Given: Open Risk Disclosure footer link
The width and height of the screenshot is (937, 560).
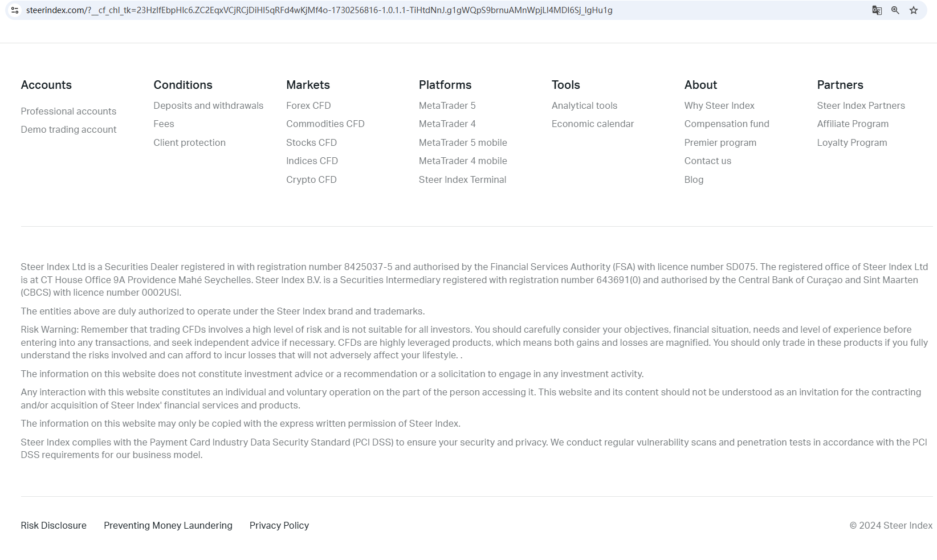Looking at the screenshot, I should [x=54, y=525].
